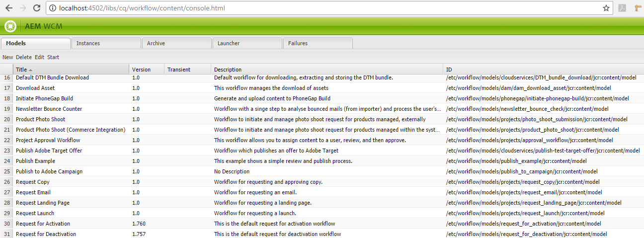Bookmark this page with the star icon
Viewport: 644px width, 238px height.
click(606, 8)
